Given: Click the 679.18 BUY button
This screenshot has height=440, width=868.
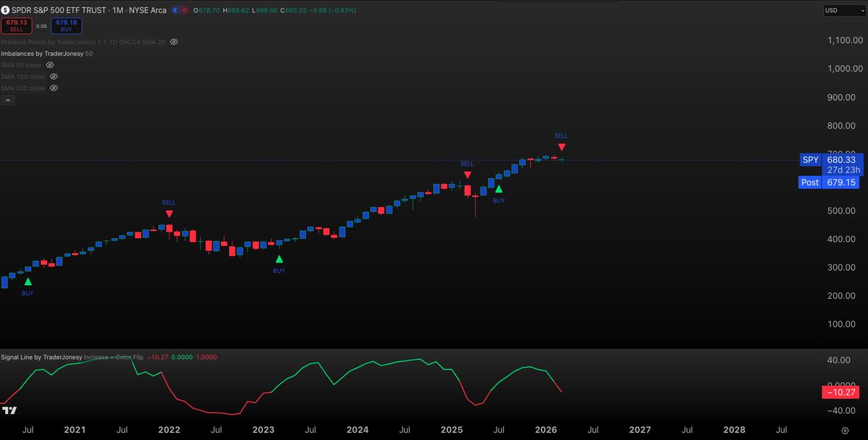Looking at the screenshot, I should (x=67, y=26).
